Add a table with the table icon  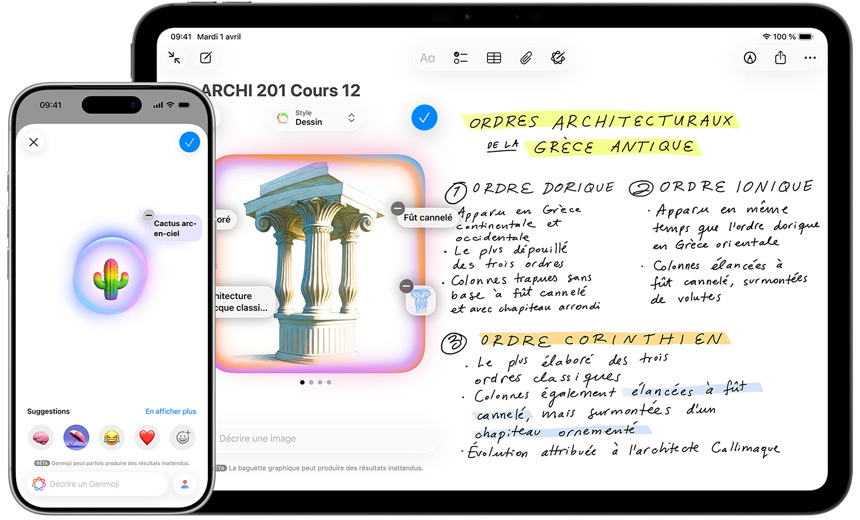(494, 58)
